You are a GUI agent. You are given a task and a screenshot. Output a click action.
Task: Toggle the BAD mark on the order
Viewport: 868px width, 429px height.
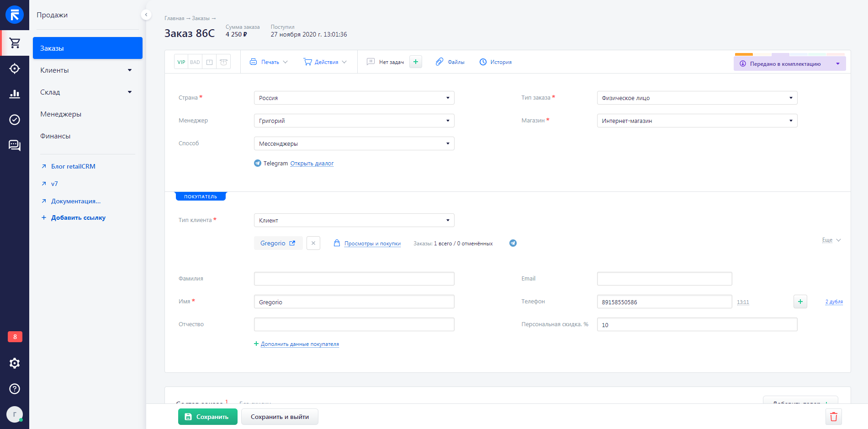(195, 62)
